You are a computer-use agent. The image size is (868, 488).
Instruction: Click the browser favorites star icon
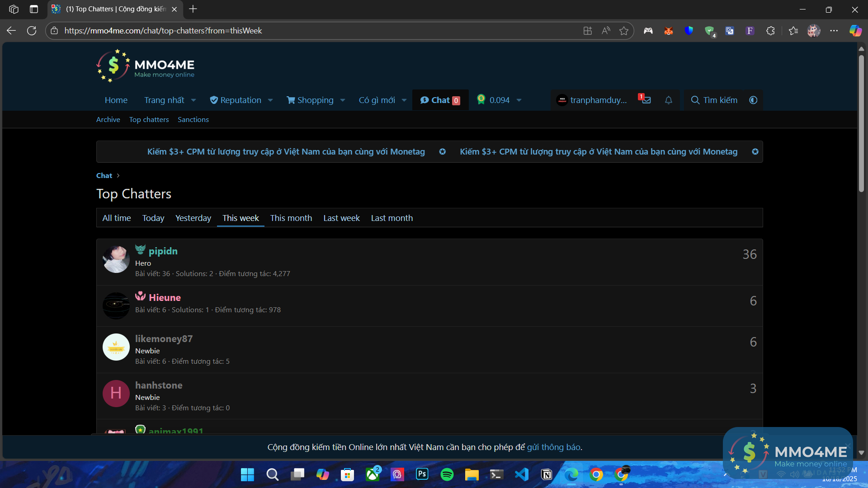[x=624, y=31]
